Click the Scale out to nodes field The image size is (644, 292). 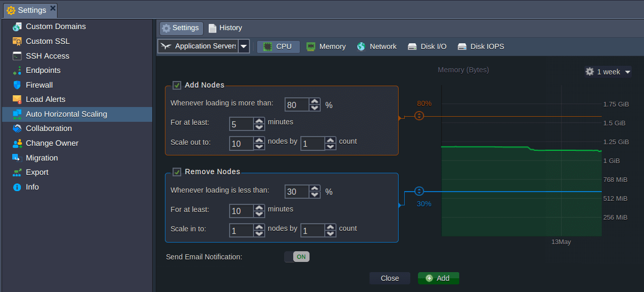tap(242, 143)
